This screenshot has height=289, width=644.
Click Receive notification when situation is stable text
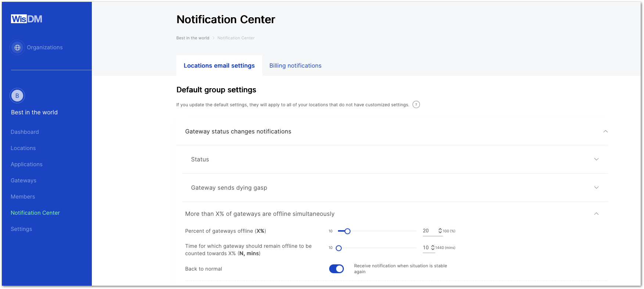400,269
